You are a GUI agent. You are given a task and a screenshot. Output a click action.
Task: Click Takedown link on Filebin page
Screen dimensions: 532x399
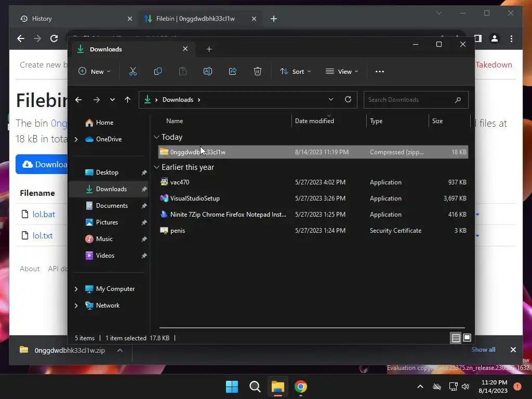coord(494,65)
